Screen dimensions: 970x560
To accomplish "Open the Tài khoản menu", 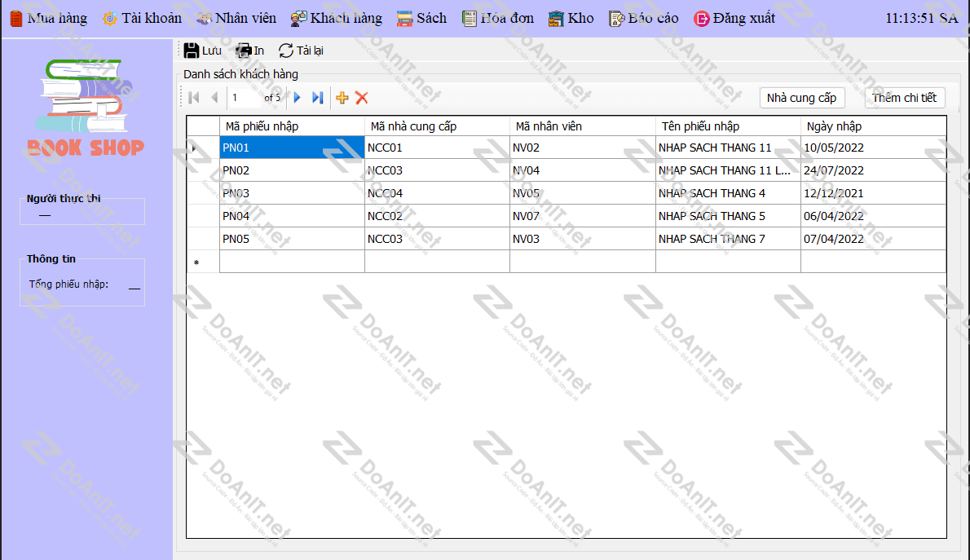I will (x=143, y=19).
